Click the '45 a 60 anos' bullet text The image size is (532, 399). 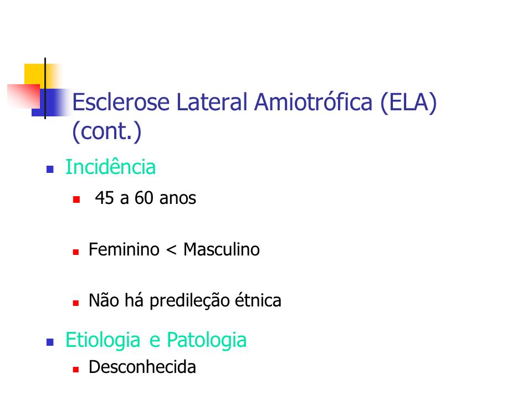click(145, 198)
